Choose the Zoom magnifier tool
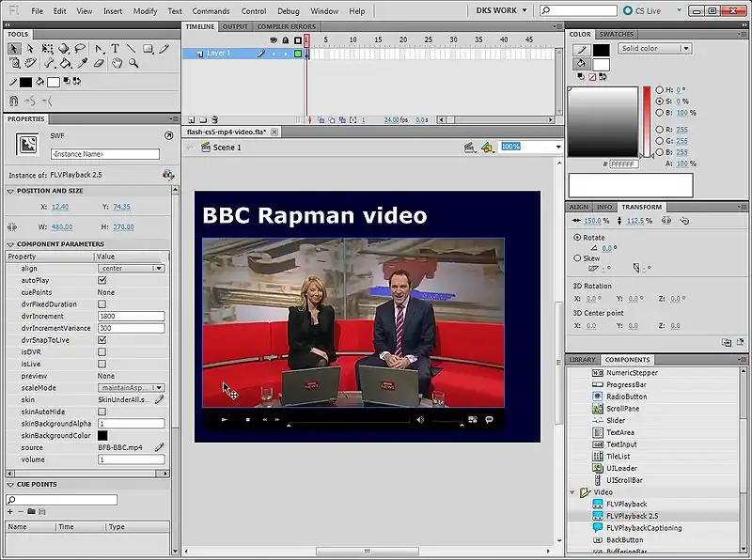The height and width of the screenshot is (560, 752). (x=133, y=64)
